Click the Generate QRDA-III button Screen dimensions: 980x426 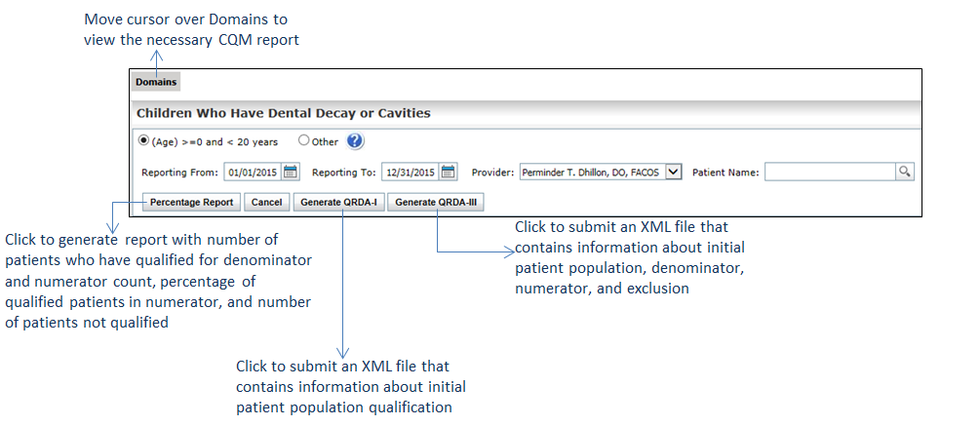click(x=436, y=203)
